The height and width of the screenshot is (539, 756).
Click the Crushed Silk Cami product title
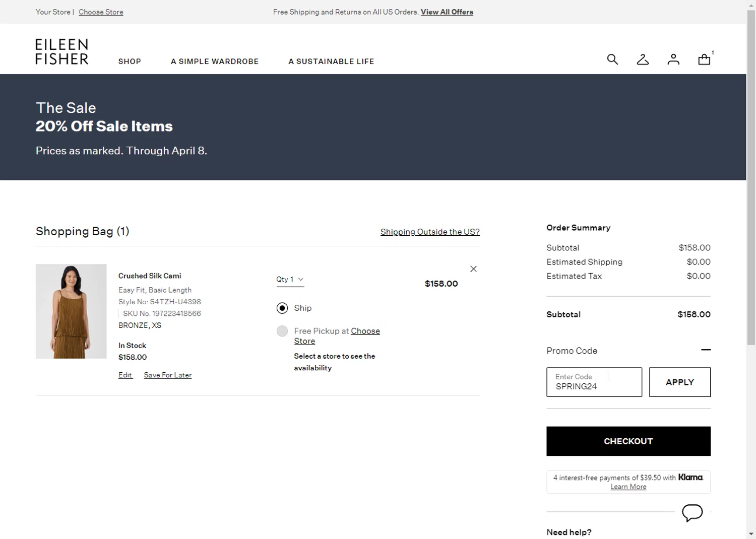pos(150,276)
